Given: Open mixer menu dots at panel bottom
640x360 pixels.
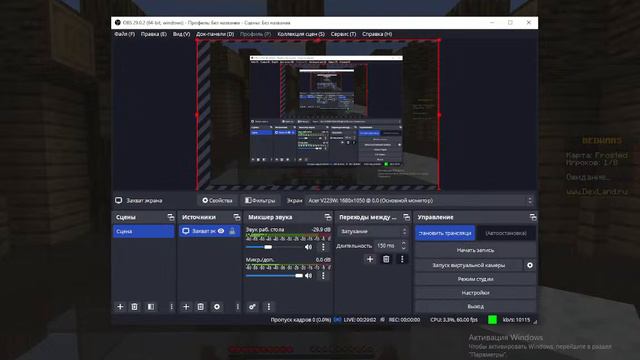Looking at the screenshot, I should coord(269,307).
